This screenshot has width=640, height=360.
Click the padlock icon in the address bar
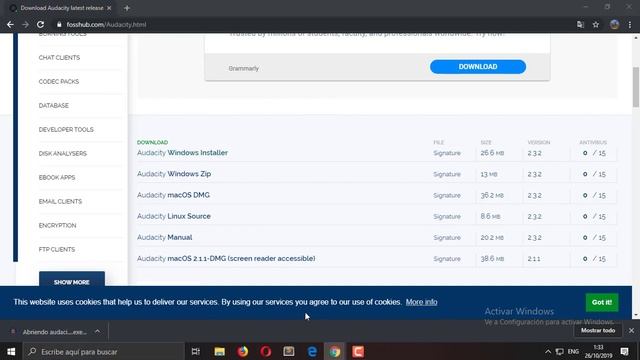59,24
